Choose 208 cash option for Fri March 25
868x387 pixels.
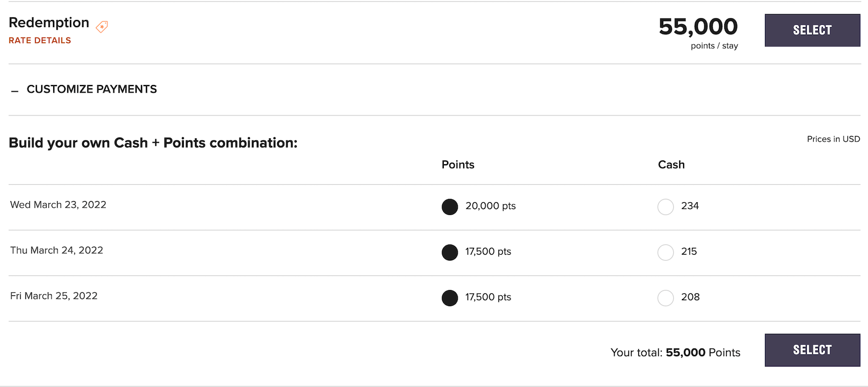coord(666,298)
